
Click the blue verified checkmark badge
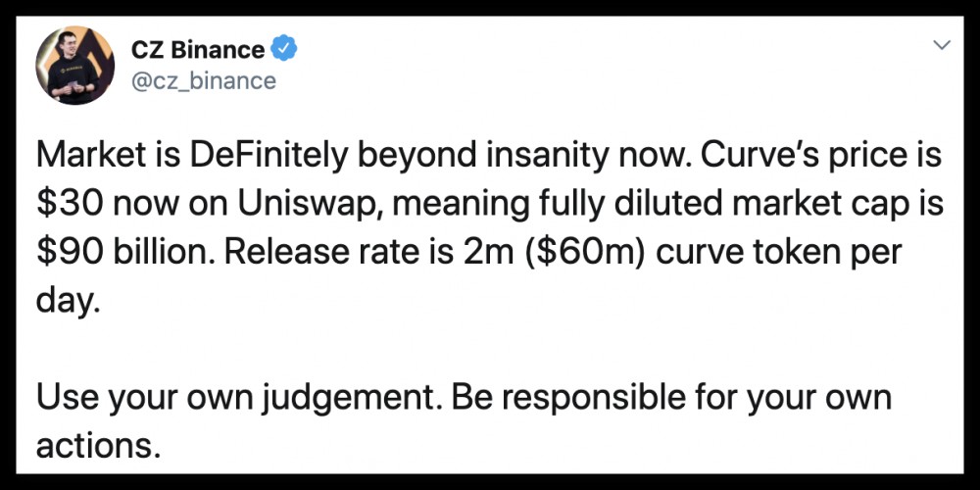click(x=284, y=48)
